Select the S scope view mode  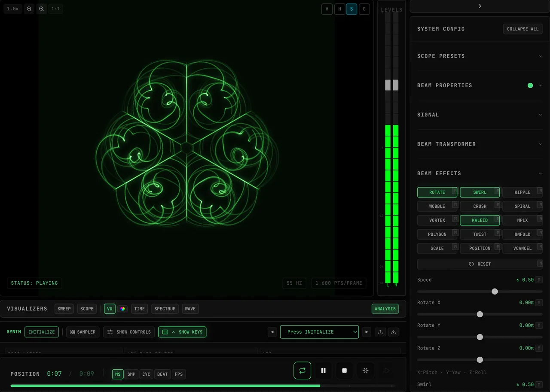click(x=351, y=9)
